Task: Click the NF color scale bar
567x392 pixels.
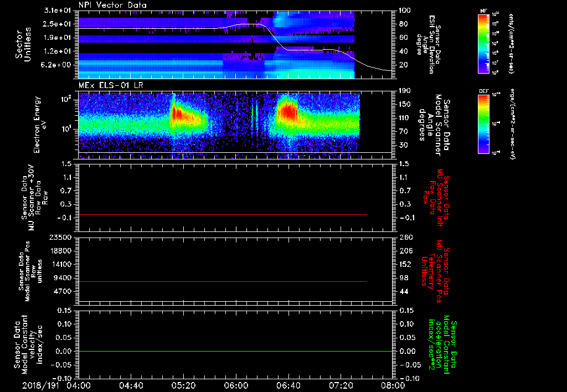Action: [483, 43]
